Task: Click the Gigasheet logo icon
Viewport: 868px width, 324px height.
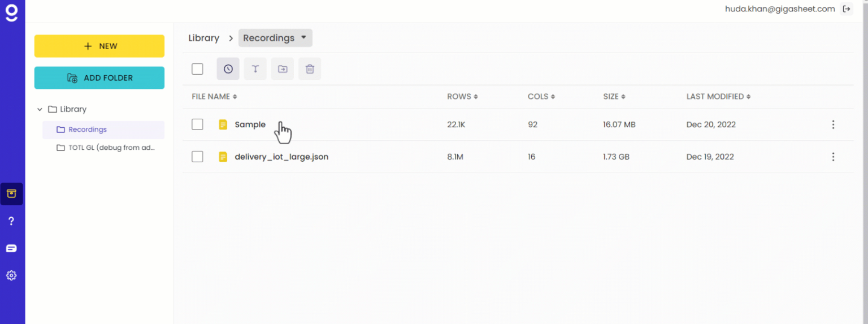Action: [11, 12]
